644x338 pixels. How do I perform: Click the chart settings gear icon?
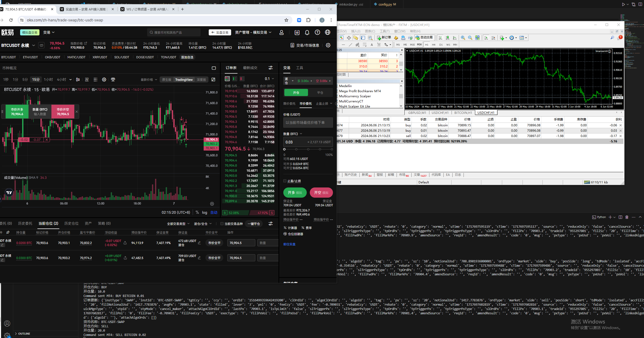(104, 80)
